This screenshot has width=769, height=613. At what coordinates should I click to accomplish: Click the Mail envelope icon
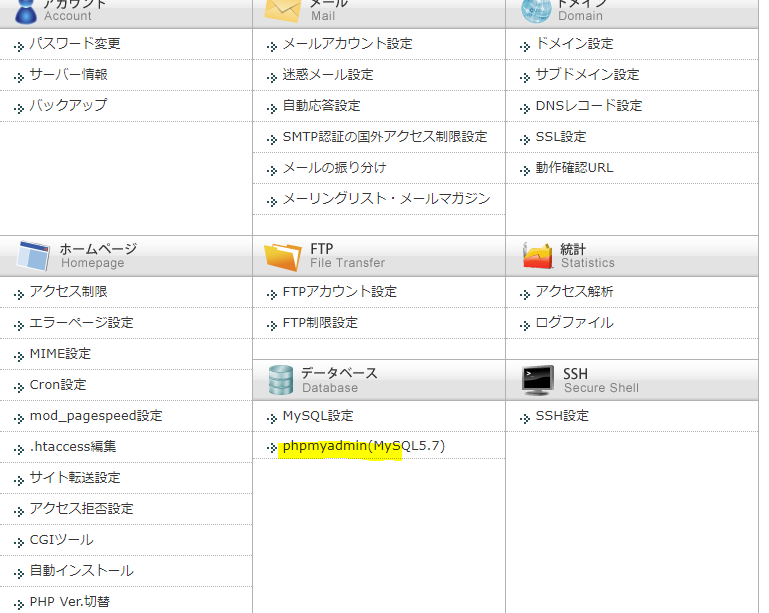pos(282,10)
